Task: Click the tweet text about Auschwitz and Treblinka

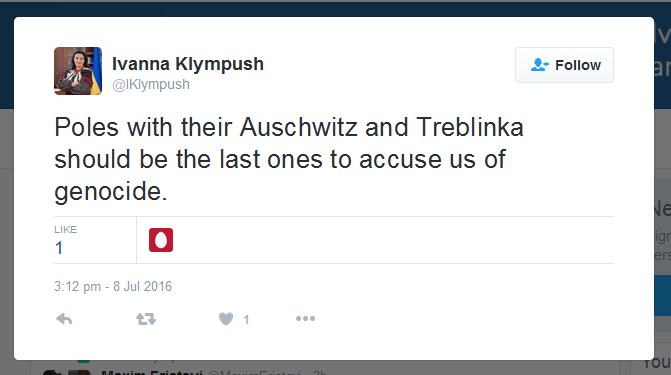Action: tap(289, 159)
